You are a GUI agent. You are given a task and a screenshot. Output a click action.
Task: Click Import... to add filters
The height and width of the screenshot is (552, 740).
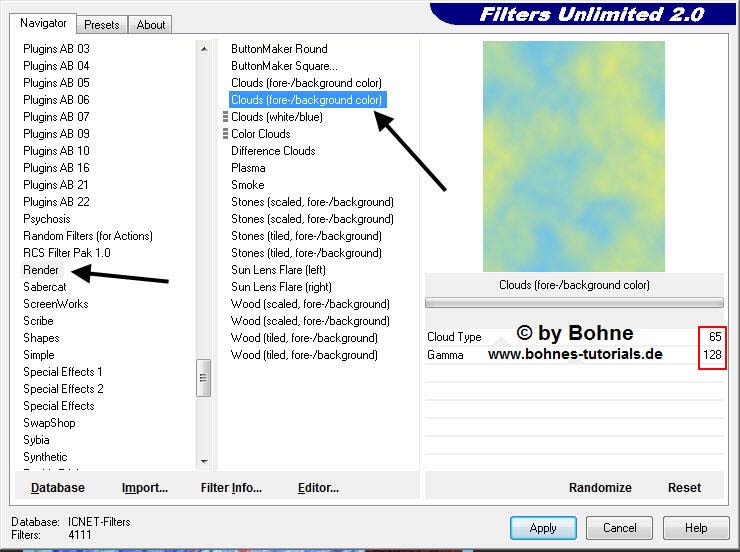click(x=145, y=488)
